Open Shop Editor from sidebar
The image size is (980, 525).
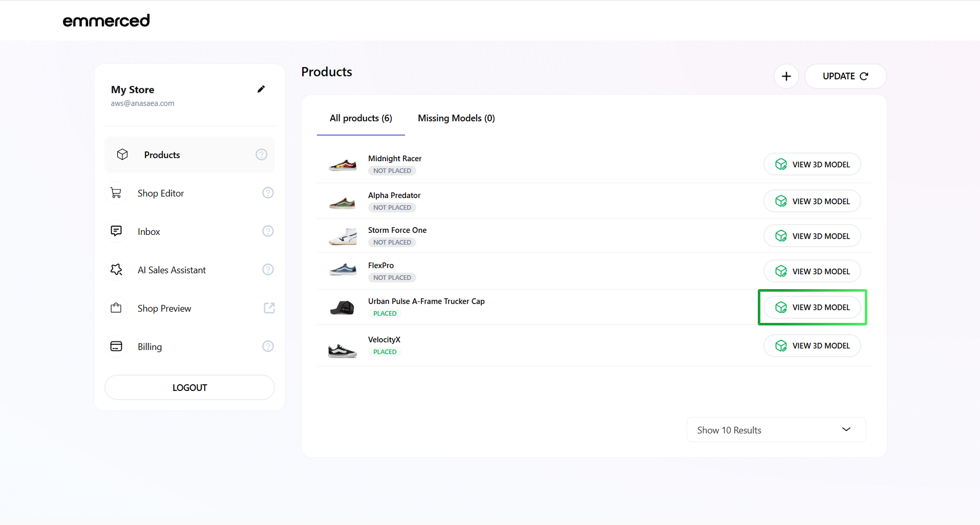coord(161,193)
